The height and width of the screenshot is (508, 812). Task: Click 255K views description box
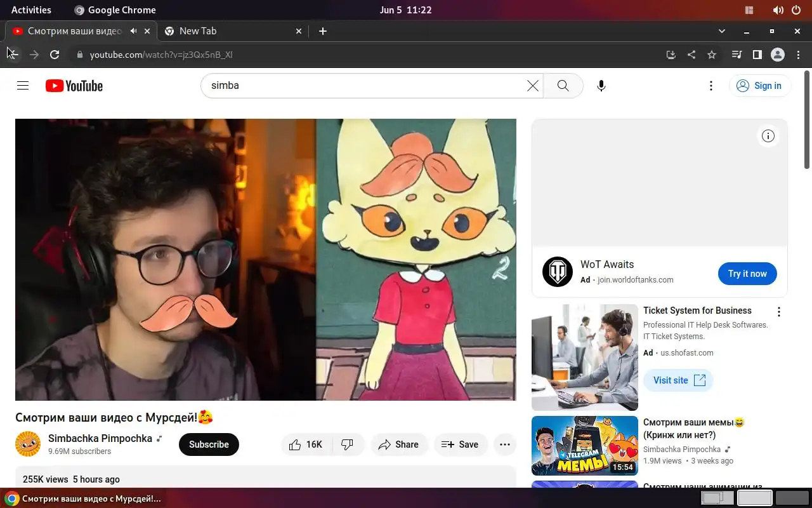265,478
